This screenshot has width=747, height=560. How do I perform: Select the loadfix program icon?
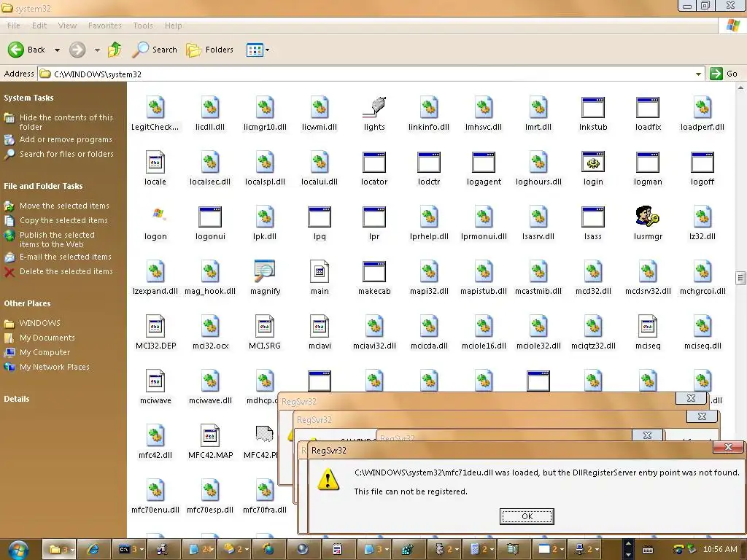point(648,107)
